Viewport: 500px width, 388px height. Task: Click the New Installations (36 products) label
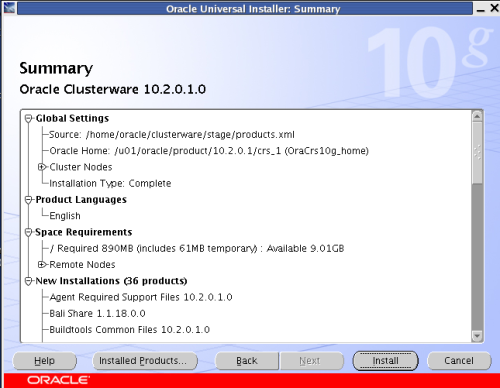point(111,281)
